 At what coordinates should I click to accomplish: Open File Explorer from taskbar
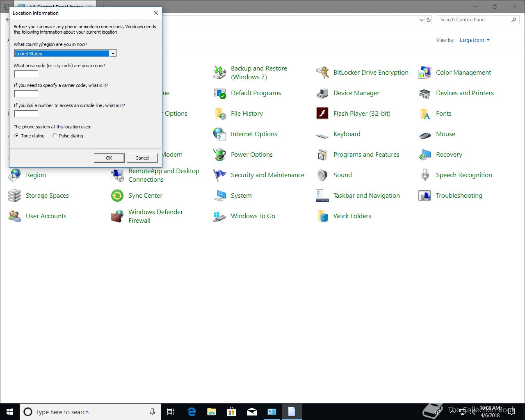[x=212, y=412]
